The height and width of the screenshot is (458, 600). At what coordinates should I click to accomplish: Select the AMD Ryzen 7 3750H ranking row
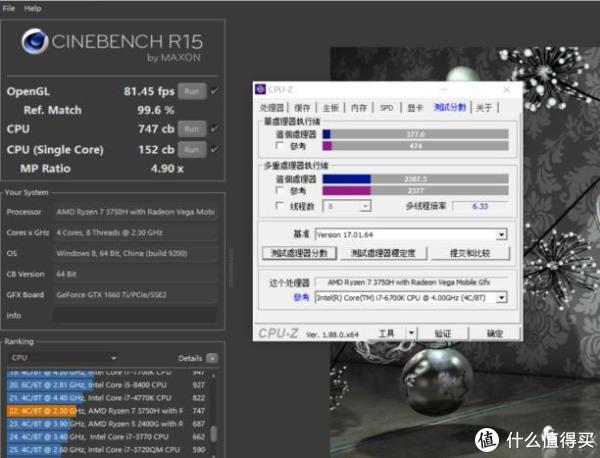(107, 411)
